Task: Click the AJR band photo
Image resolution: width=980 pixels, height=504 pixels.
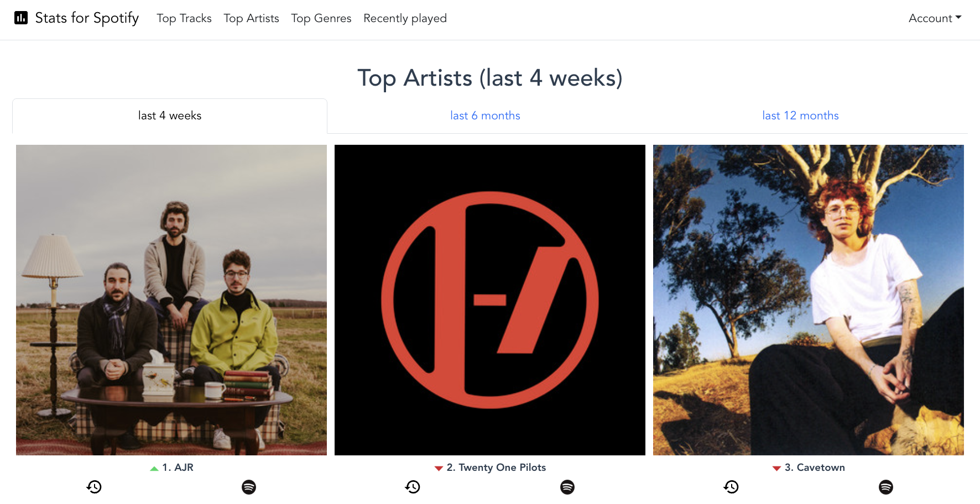Action: pyautogui.click(x=171, y=300)
